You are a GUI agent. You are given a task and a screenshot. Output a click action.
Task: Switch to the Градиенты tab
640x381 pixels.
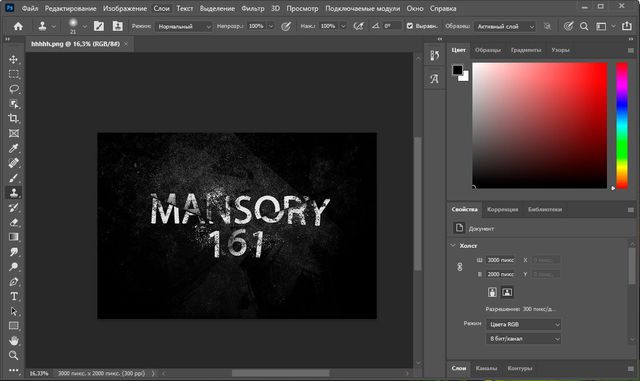pos(526,50)
